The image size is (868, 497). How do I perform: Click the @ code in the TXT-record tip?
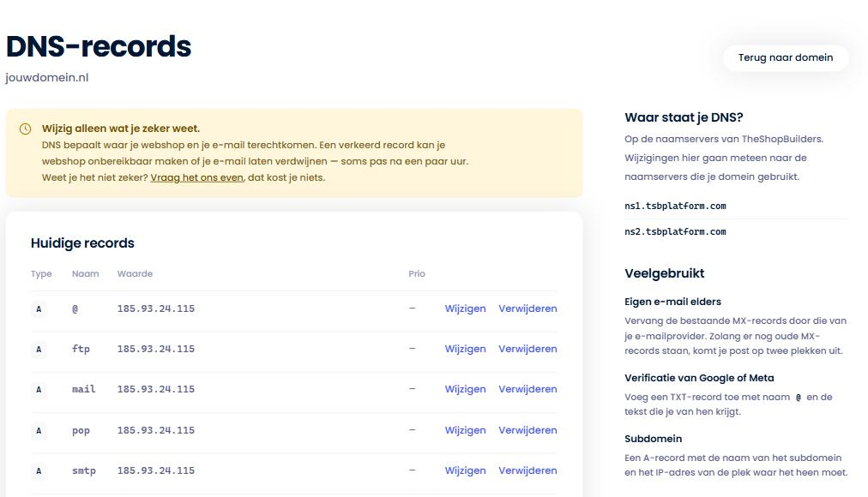pos(799,398)
